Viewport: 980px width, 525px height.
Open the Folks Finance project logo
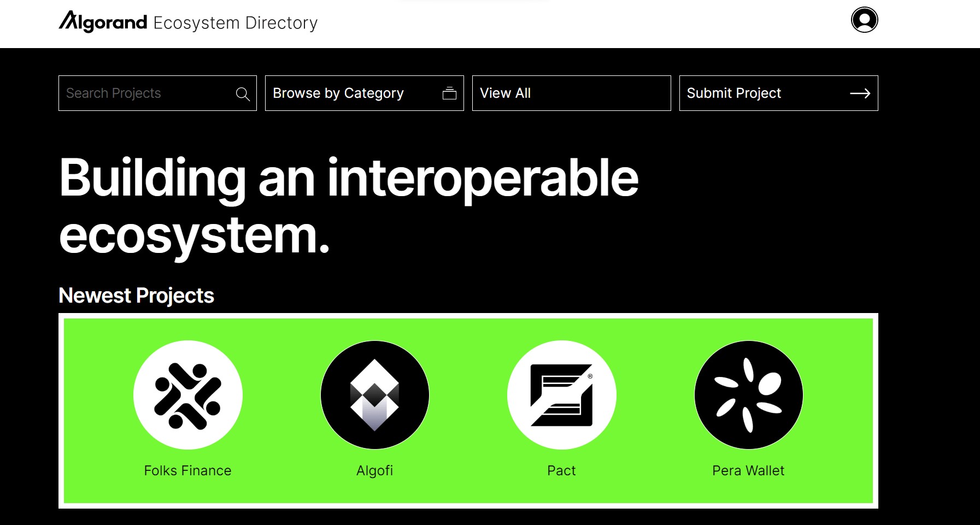(187, 395)
